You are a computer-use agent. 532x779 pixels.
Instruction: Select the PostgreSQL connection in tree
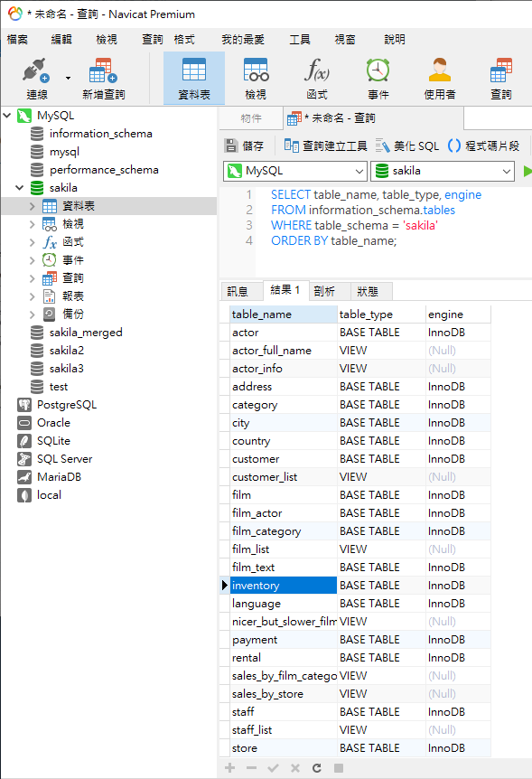67,405
